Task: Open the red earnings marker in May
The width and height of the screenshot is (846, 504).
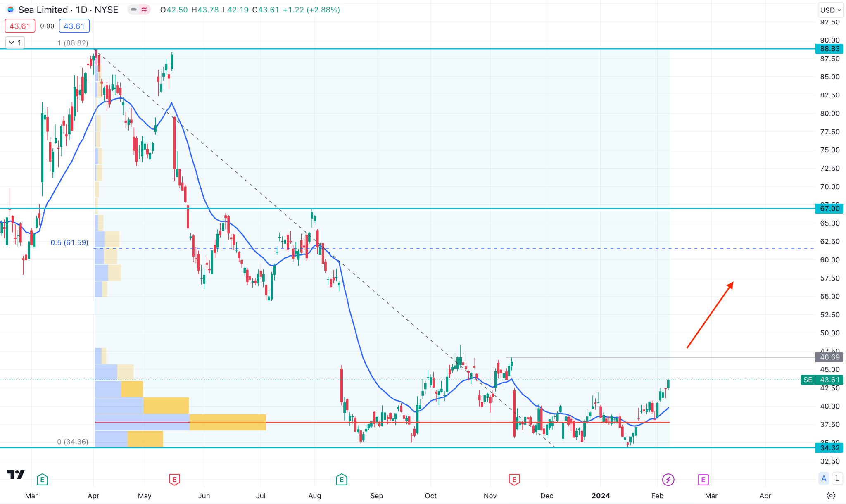Action: (x=174, y=480)
